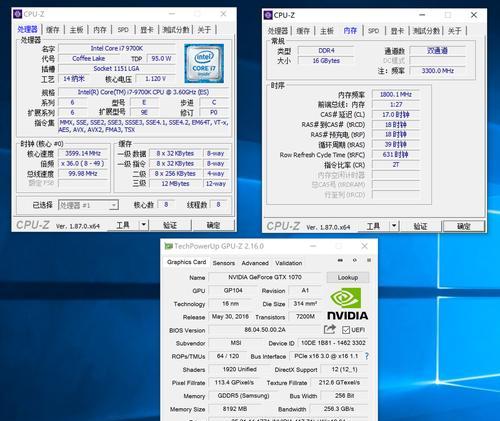Screen dimensions: 500x421
Task: Click the 12 MBytes L3 cache value
Action: click(175, 183)
